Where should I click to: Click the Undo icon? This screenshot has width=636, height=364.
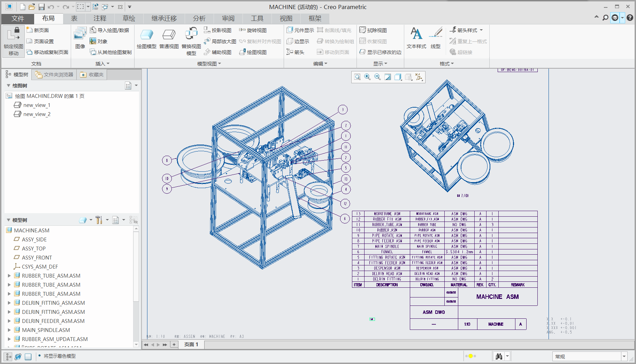51,7
